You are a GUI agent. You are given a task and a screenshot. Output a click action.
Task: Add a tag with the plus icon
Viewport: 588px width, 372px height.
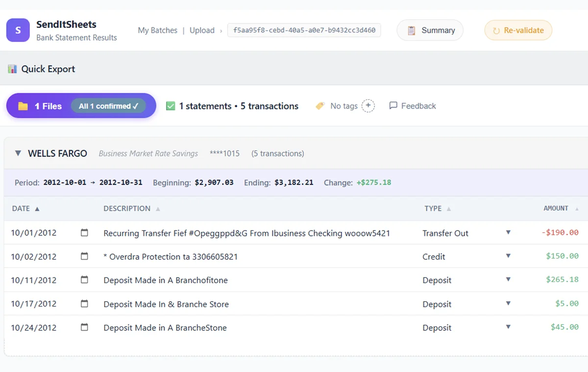368,106
